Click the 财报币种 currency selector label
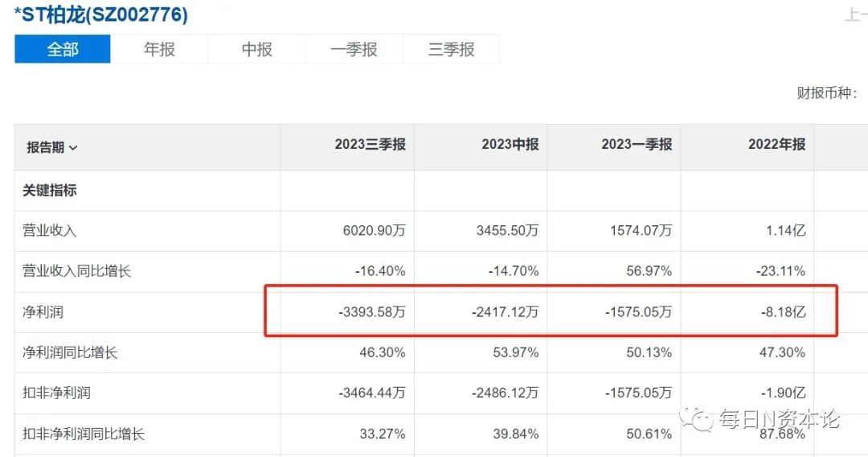The height and width of the screenshot is (457, 868). [826, 93]
